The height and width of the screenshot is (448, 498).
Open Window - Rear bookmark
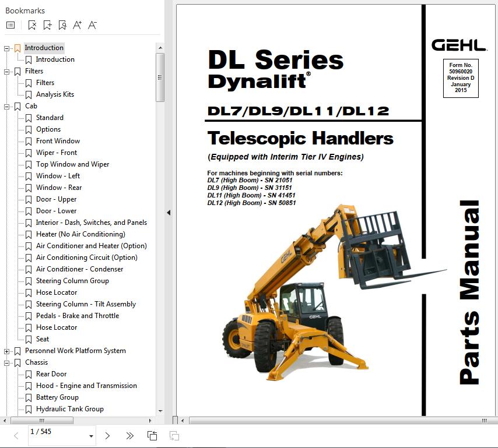tap(59, 188)
